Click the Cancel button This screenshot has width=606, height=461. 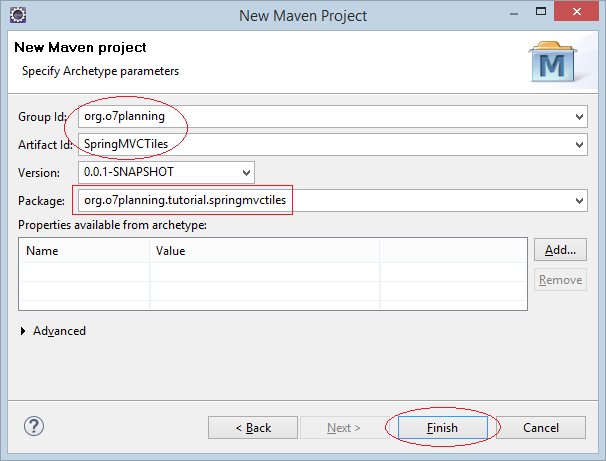coord(541,427)
